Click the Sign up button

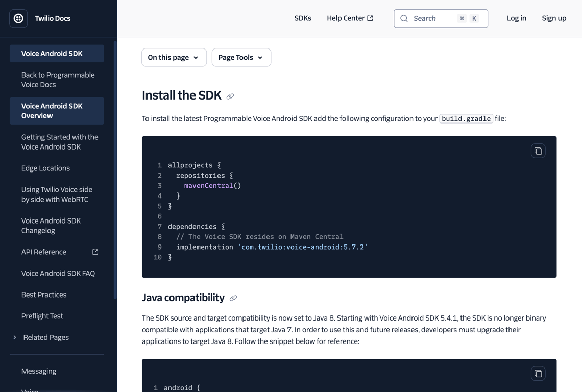point(554,18)
